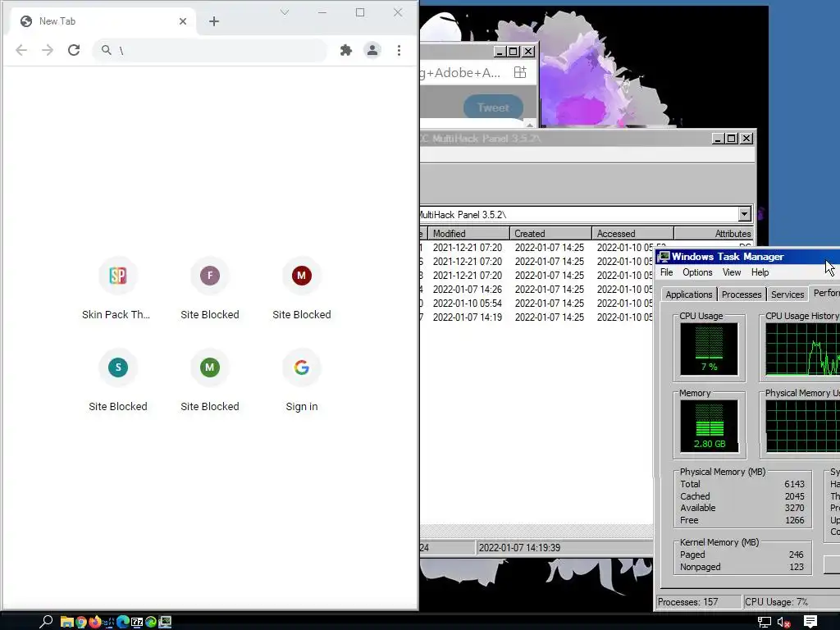The height and width of the screenshot is (630, 840).
Task: Close the New Tab tab
Action: (183, 21)
